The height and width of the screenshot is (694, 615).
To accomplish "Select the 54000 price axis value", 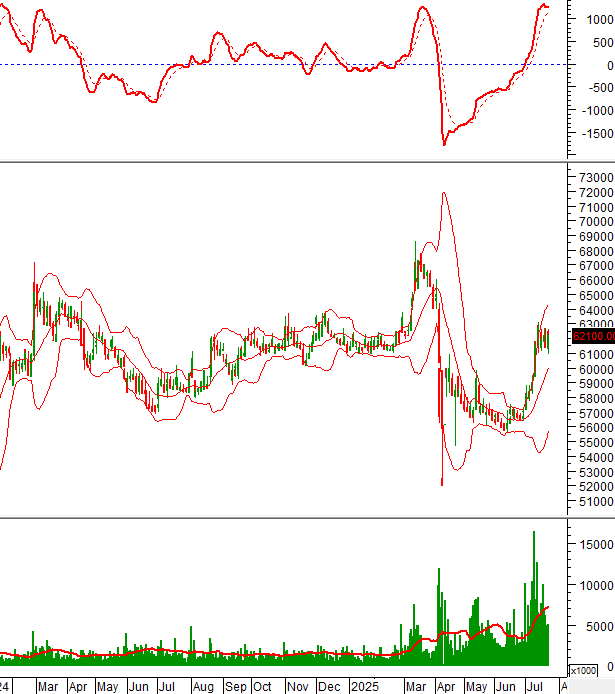I will click(596, 458).
